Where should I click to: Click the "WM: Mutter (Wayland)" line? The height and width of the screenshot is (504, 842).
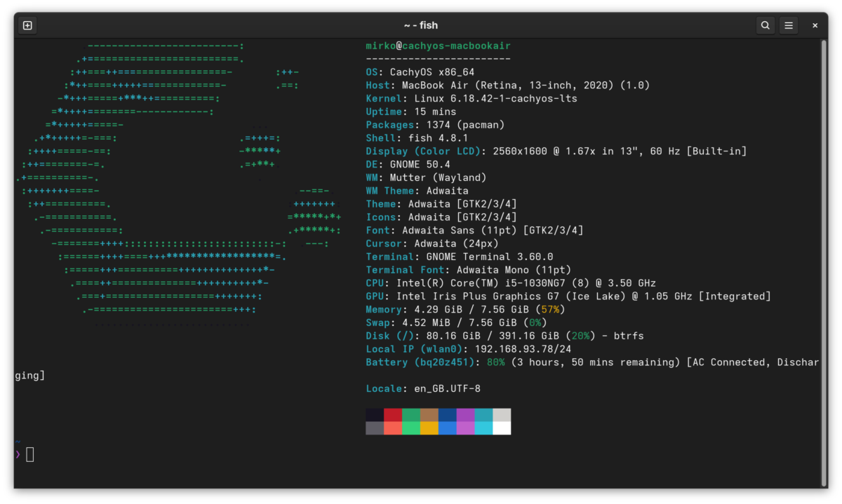point(426,177)
